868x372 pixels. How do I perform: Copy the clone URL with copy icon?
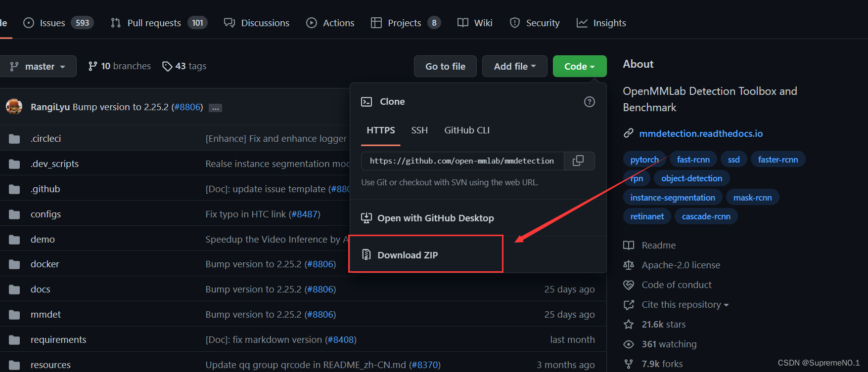point(578,161)
